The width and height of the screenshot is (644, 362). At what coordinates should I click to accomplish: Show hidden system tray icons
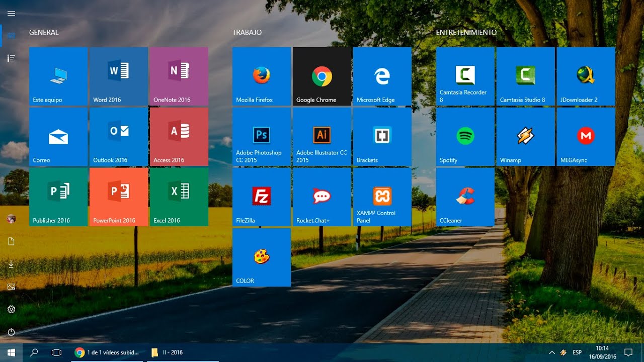(x=552, y=352)
